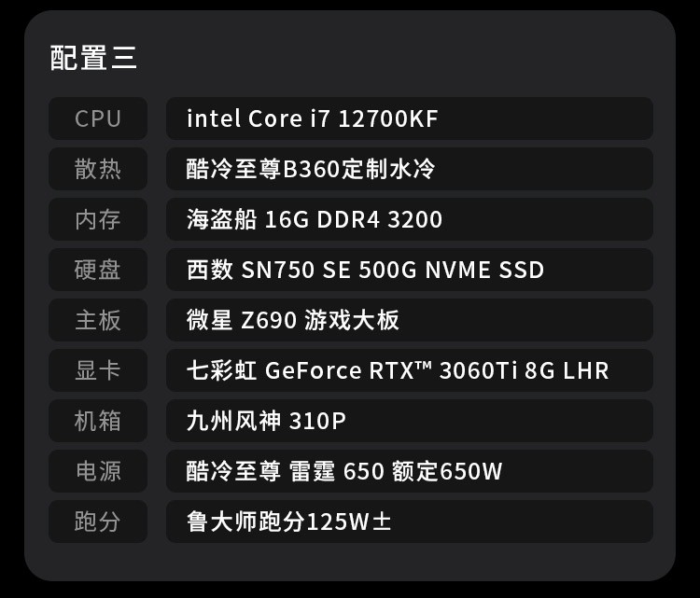Click the 七彩虹 GeForce graphics card entry

click(398, 371)
